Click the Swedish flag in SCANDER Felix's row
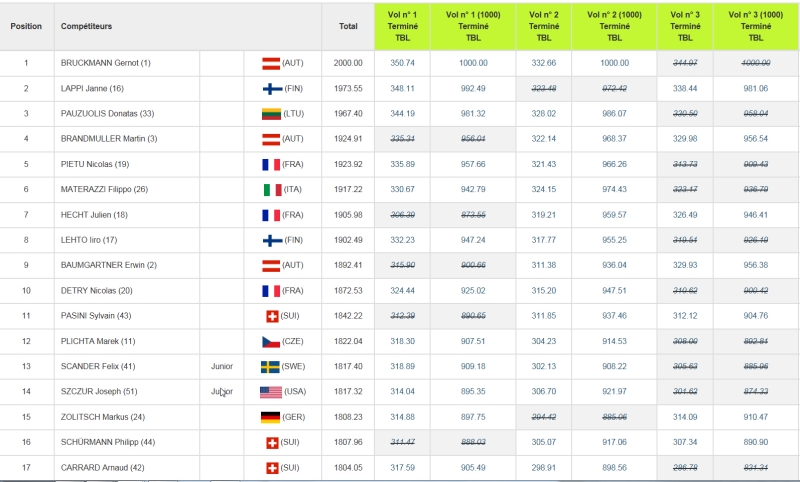 [x=270, y=367]
